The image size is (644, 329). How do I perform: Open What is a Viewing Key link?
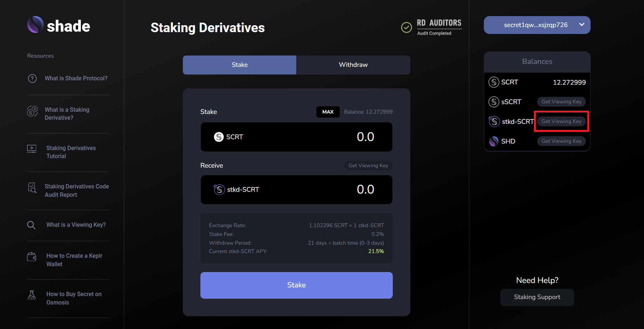tap(76, 225)
